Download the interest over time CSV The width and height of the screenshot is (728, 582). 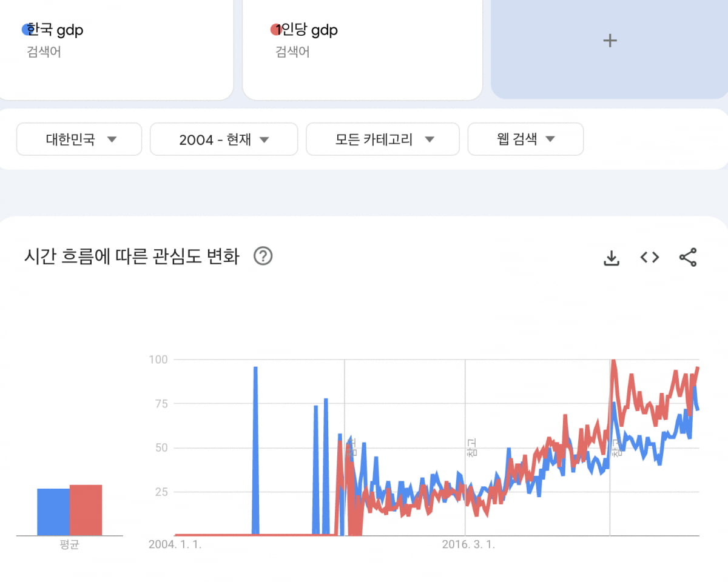click(611, 258)
